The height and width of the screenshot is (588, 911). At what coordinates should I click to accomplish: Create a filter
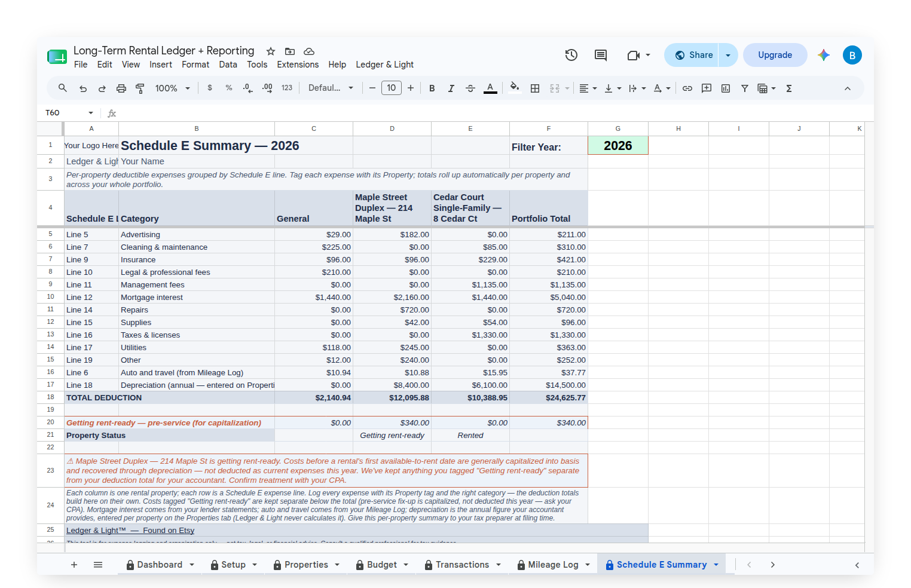tap(745, 88)
